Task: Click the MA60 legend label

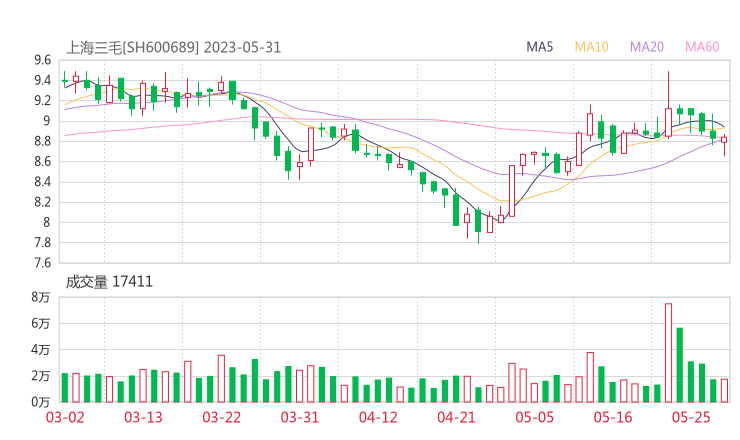Action: pyautogui.click(x=702, y=47)
